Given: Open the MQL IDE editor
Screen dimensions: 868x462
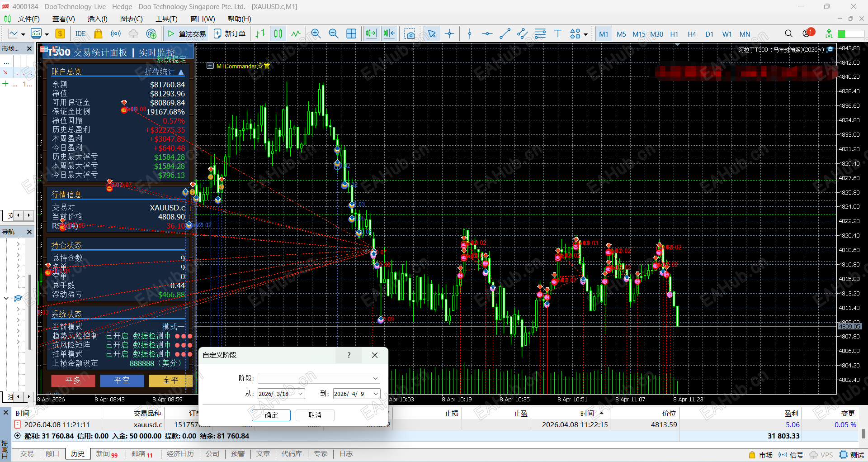Looking at the screenshot, I should click(80, 34).
